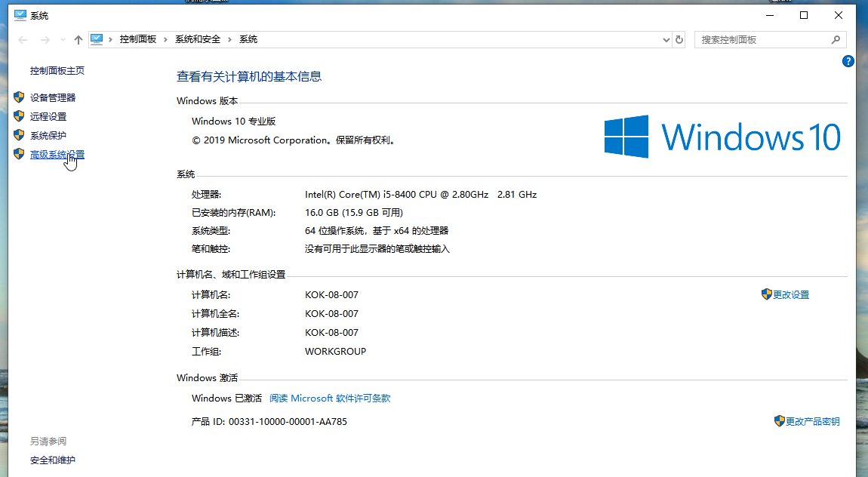868x477 pixels.
Task: Click the processor value Intel(R) Core(TM) i5-8400
Action: point(420,195)
